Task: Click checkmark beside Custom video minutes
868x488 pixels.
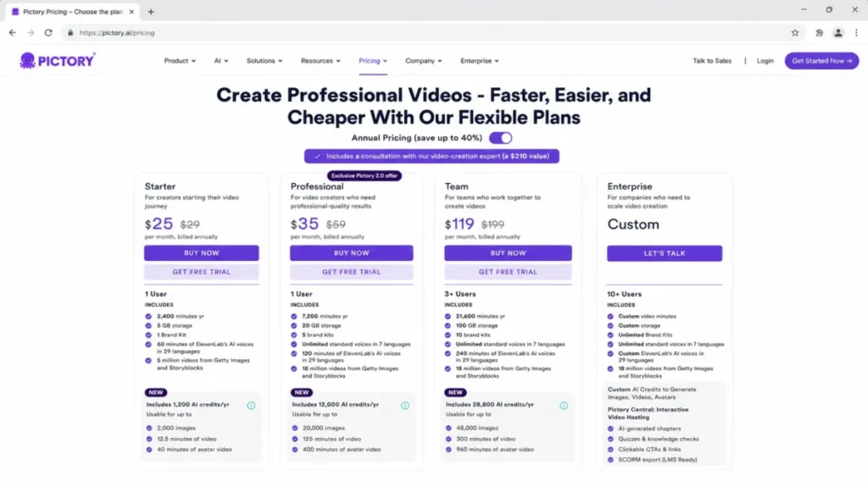Action: 610,317
